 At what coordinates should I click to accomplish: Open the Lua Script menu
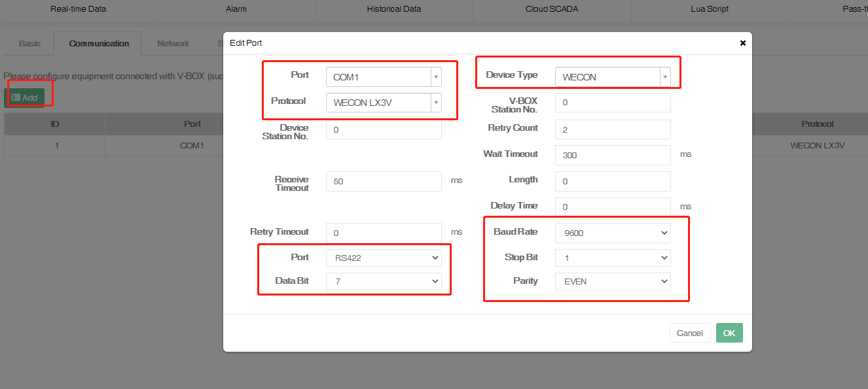point(710,9)
